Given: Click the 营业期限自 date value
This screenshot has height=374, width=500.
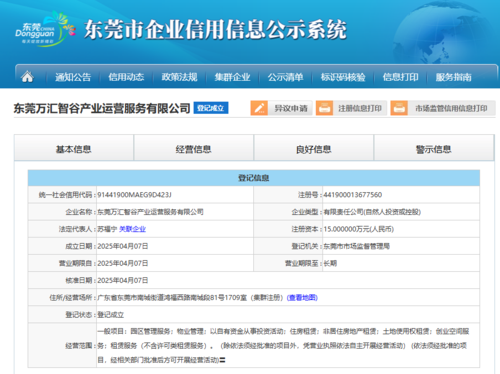Looking at the screenshot, I should tap(123, 263).
